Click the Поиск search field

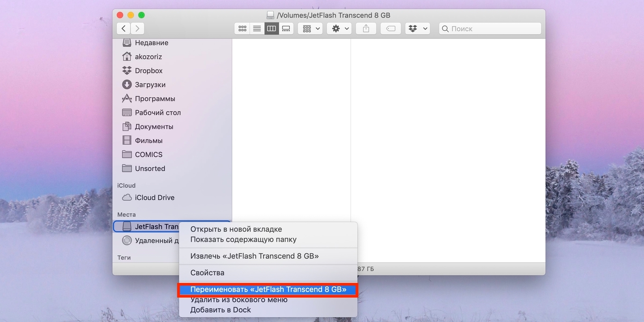[x=490, y=29]
